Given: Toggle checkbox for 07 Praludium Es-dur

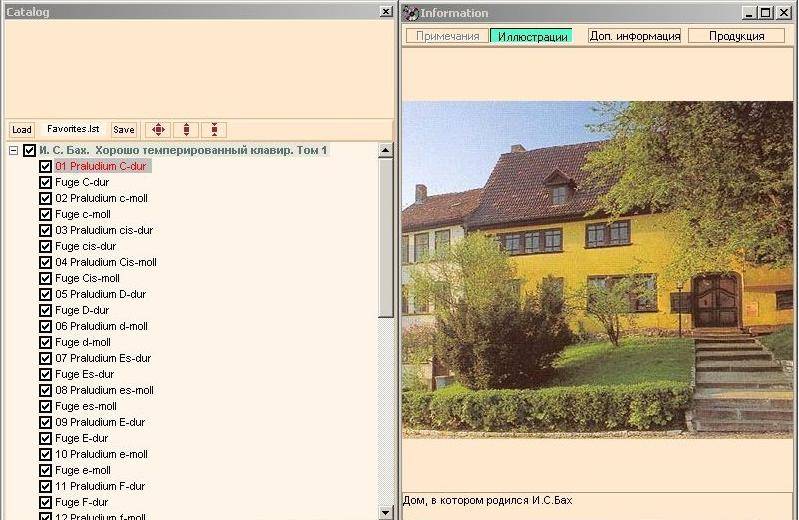Looking at the screenshot, I should point(45,358).
